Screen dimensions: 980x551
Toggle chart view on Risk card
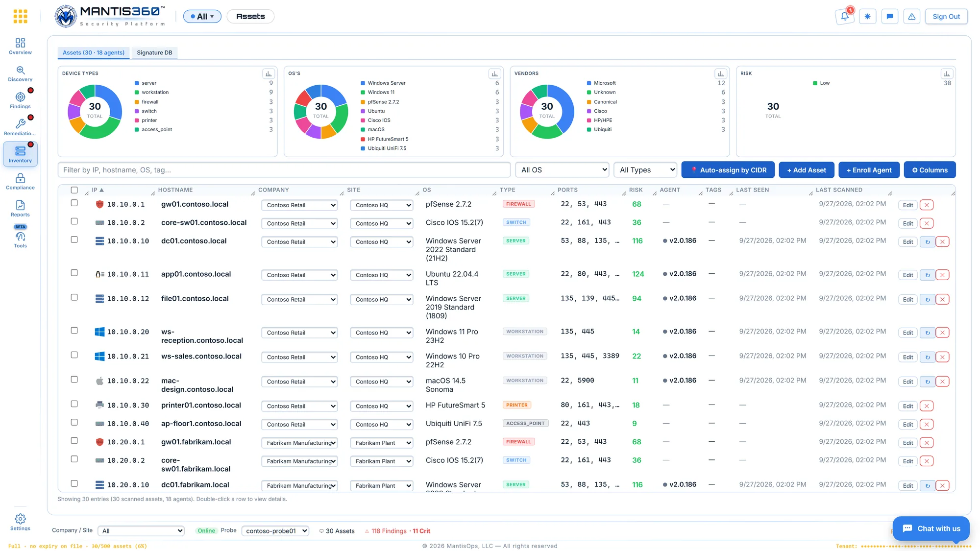947,74
